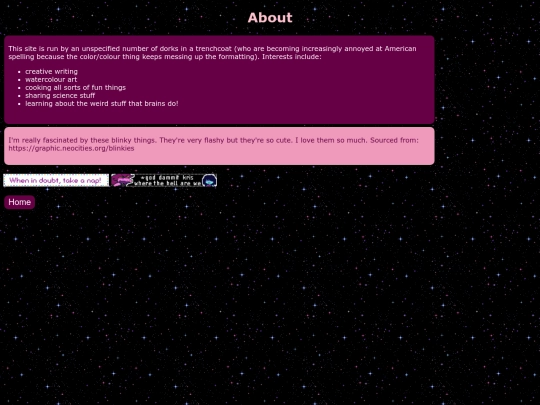Image resolution: width=540 pixels, height=405 pixels.
Task: Click the "This site is run by" intro sentence
Action: click(212, 52)
